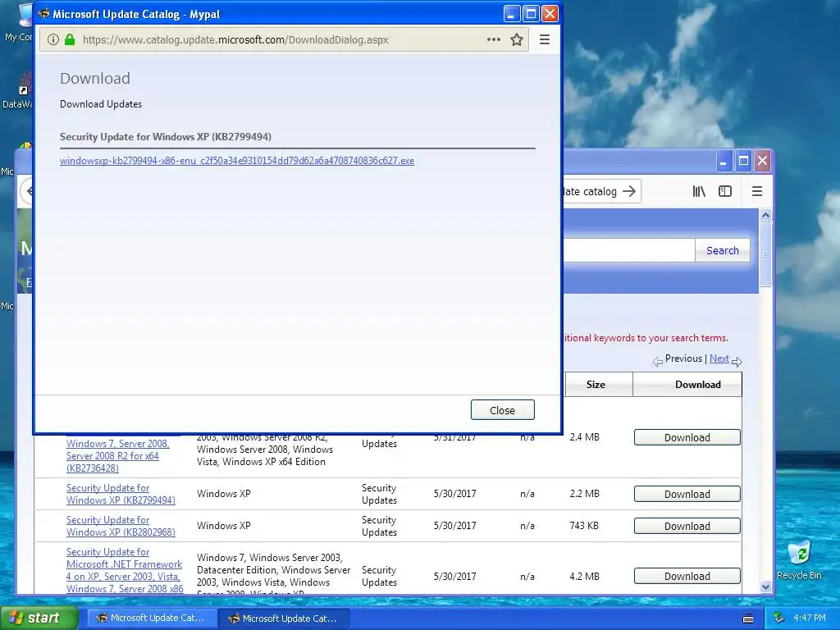Screen dimensions: 840x630
Task: Click the Next arrow icon in pagination
Action: tap(737, 362)
